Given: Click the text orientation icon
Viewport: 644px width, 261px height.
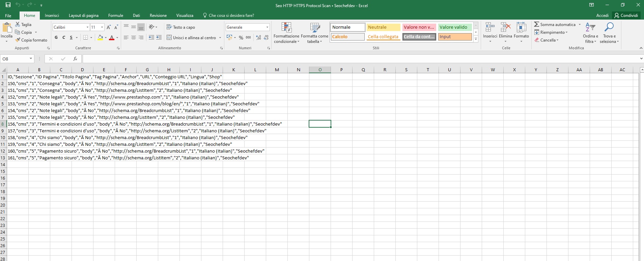Looking at the screenshot, I should [151, 27].
